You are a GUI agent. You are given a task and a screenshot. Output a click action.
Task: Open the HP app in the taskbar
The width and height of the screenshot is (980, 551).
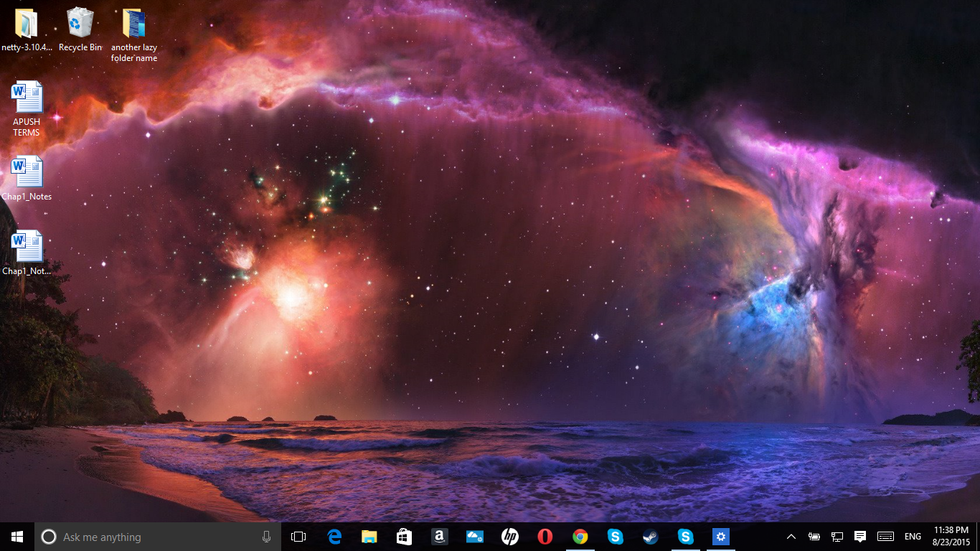(510, 537)
